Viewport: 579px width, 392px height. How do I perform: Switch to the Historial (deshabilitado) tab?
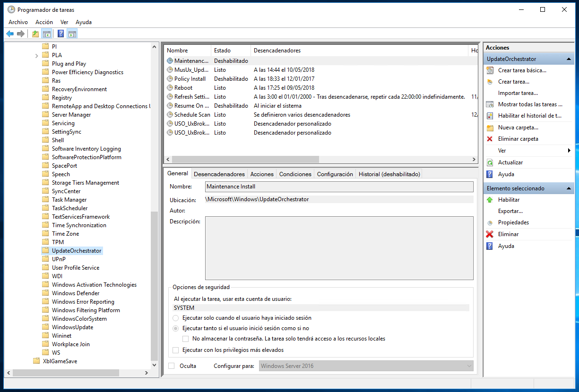coord(389,174)
